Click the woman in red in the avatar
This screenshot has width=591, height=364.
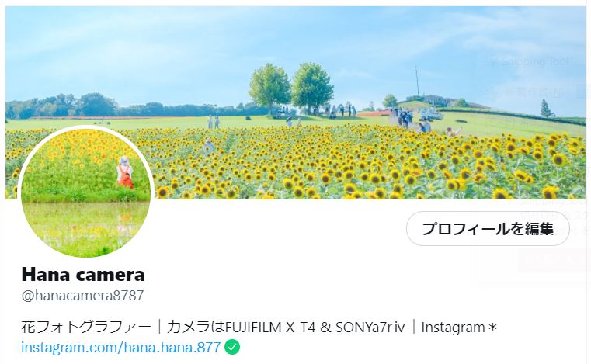coord(124,172)
